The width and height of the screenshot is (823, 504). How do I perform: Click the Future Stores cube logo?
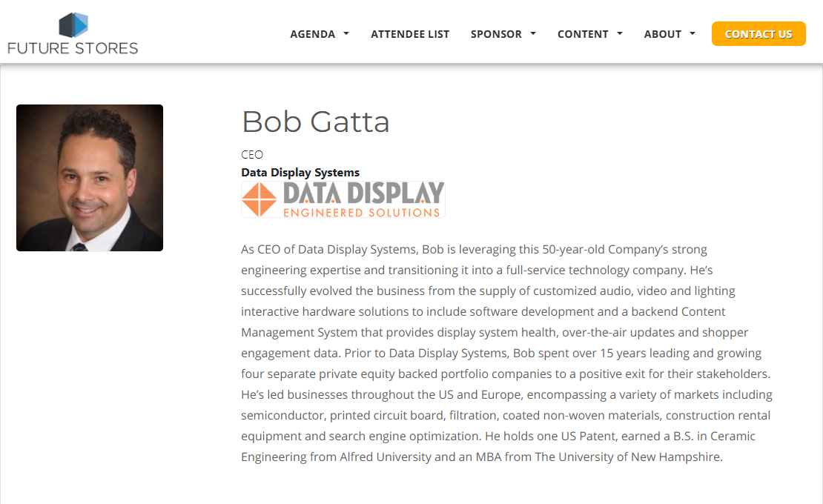click(73, 33)
